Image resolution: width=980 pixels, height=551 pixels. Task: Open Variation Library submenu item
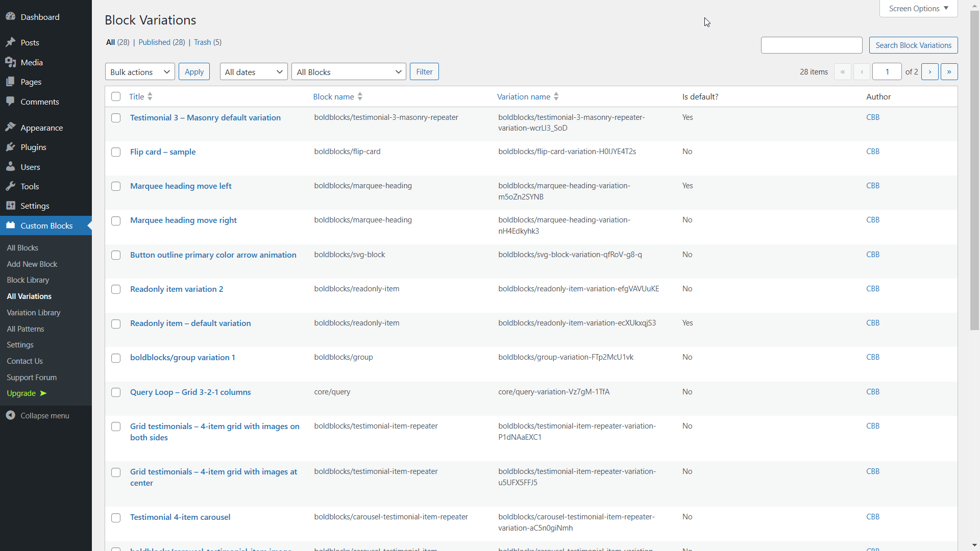[33, 313]
